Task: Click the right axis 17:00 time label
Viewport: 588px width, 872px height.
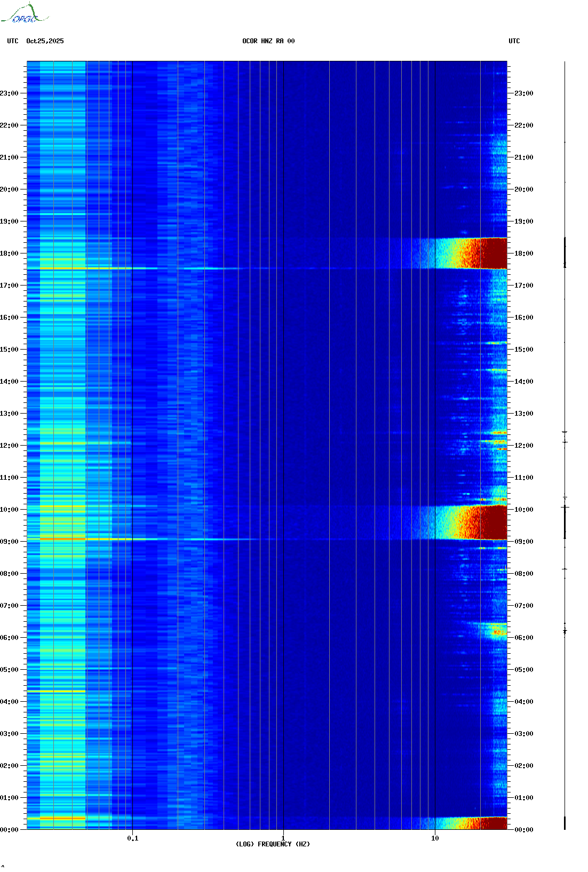Action: [523, 286]
